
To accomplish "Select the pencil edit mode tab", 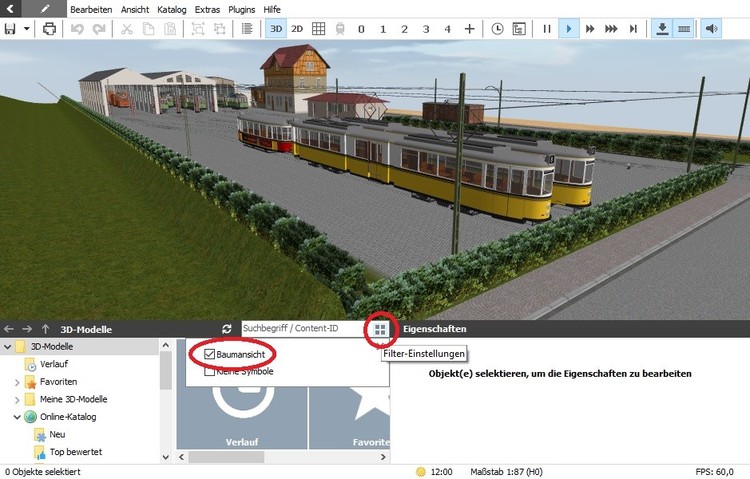I will (44, 9).
